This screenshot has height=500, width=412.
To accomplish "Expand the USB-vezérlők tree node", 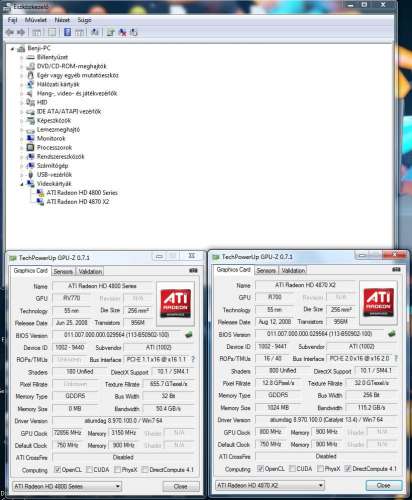I will click(22, 175).
